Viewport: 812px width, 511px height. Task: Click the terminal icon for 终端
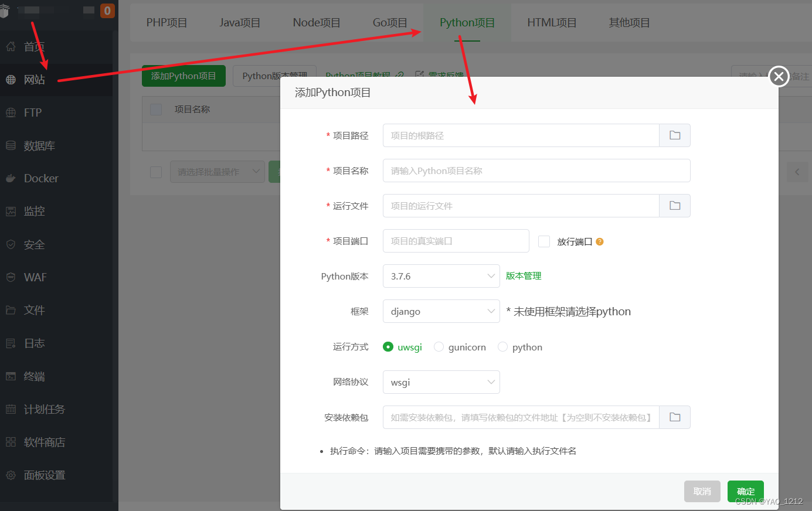tap(11, 376)
